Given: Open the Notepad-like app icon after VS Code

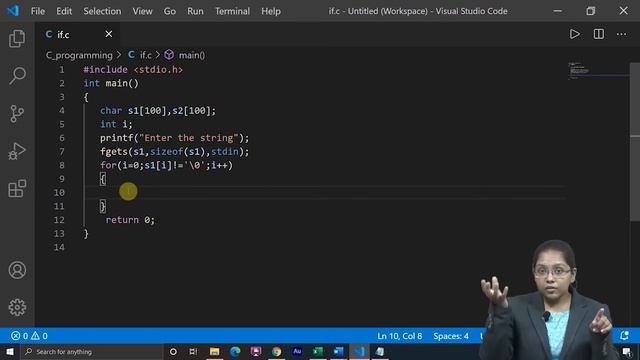Looking at the screenshot, I should click(x=380, y=351).
